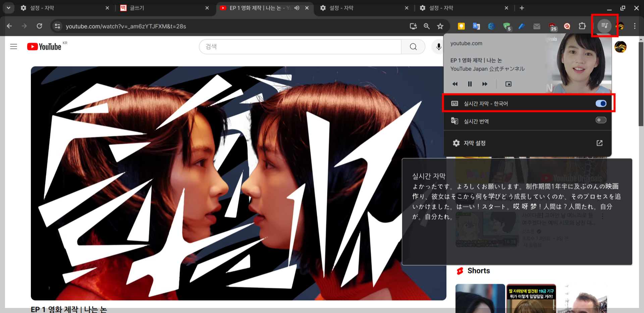Turn off 실시간 자막 - 한국어 toggle
Viewport: 644px width, 313px height.
[x=601, y=103]
